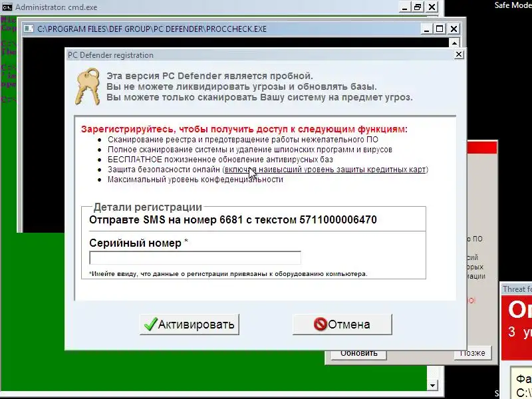
Task: Click the PROCCHECK.EXE title bar icon
Action: click(29, 29)
